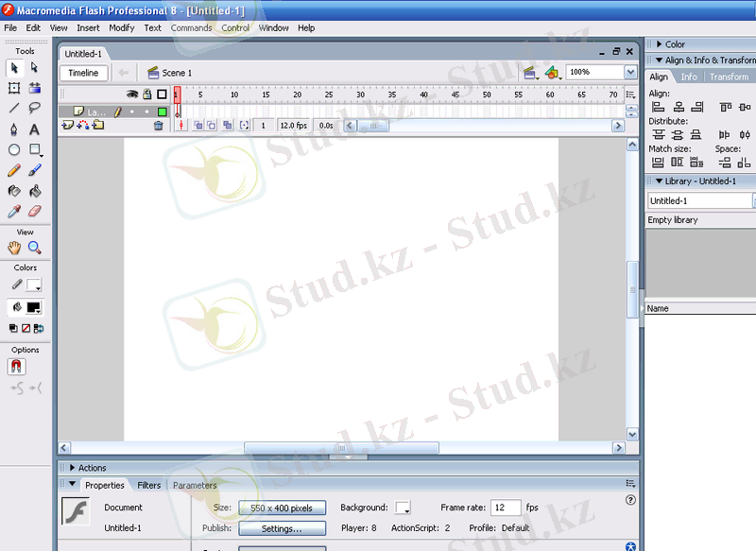Image resolution: width=756 pixels, height=551 pixels.
Task: Click the Publish Settings button
Action: 282,529
